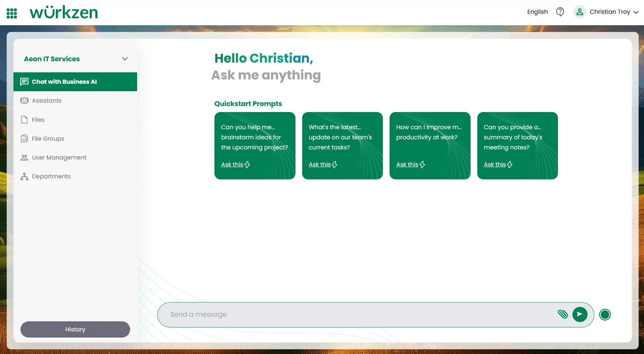644x354 pixels.
Task: Go to Files in sidebar
Action: (38, 120)
